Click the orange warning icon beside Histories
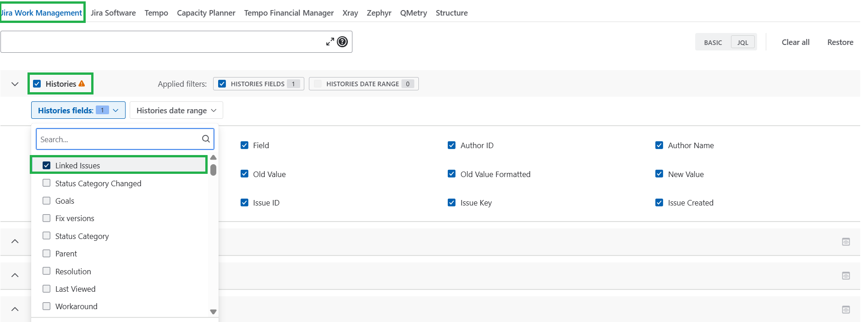This screenshot has width=868, height=322. (82, 83)
